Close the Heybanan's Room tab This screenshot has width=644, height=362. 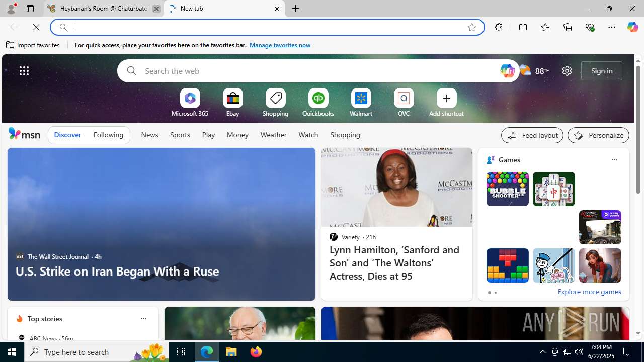[156, 9]
